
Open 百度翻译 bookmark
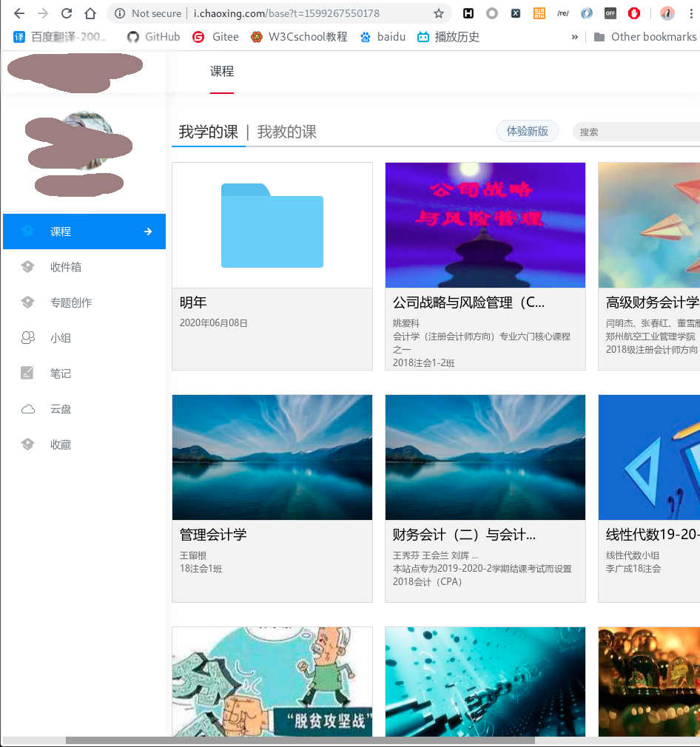[x=59, y=37]
